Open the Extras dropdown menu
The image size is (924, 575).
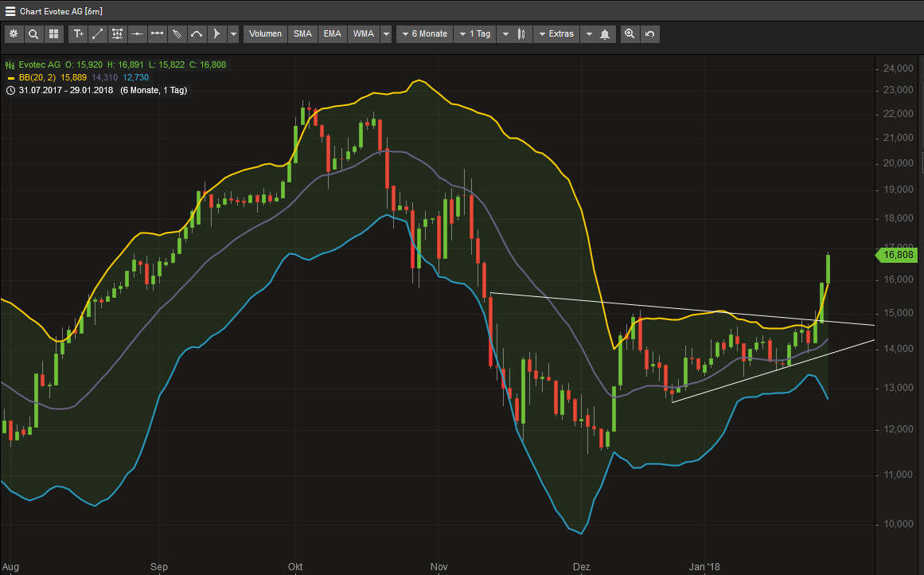point(556,34)
